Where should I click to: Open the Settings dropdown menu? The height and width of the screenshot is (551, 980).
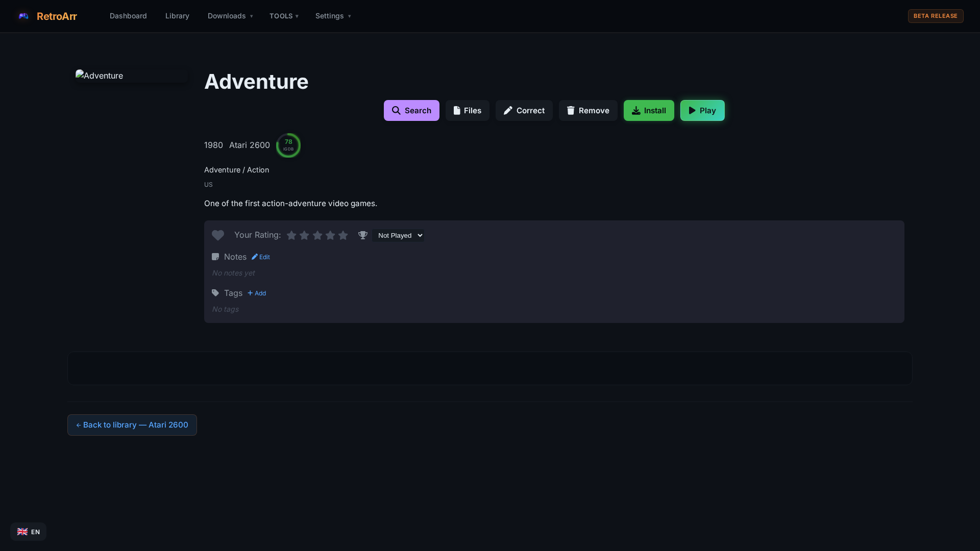click(333, 16)
